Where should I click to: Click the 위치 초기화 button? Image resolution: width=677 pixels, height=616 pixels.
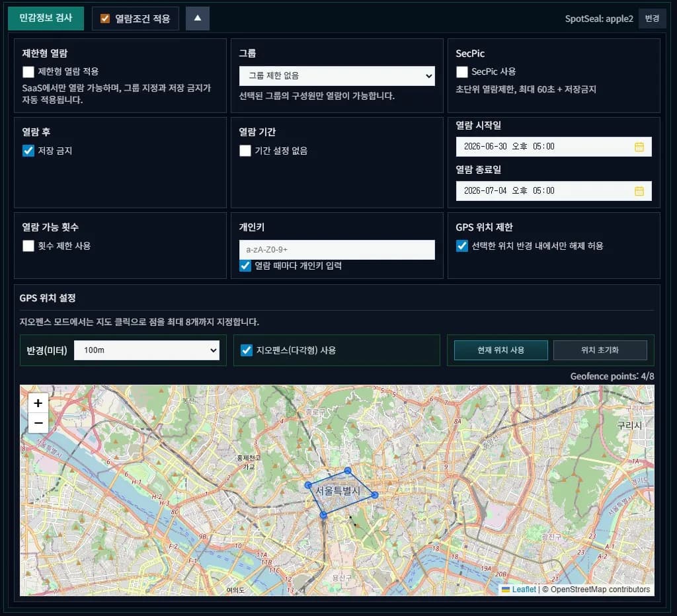600,350
